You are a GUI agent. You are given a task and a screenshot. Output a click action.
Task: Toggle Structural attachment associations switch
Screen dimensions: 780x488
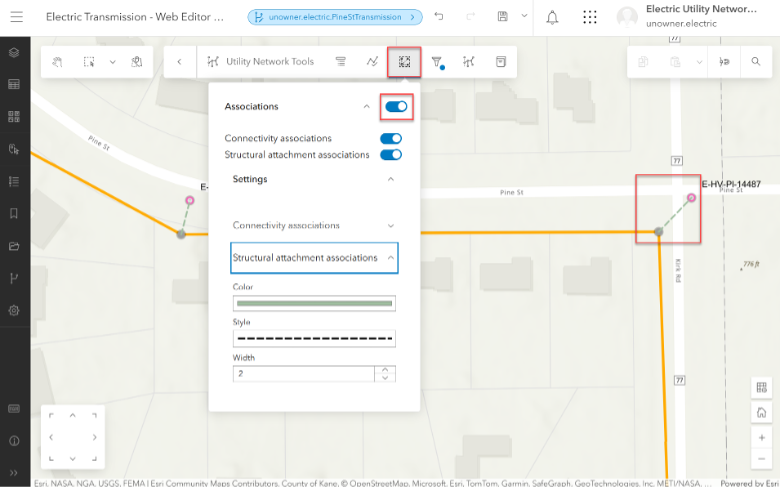pyautogui.click(x=391, y=155)
